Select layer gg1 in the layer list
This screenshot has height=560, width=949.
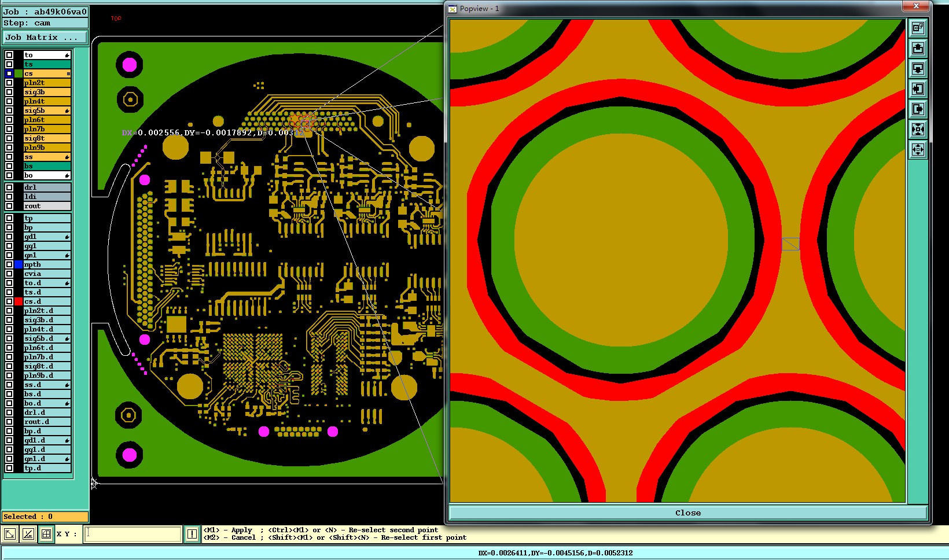coord(47,246)
